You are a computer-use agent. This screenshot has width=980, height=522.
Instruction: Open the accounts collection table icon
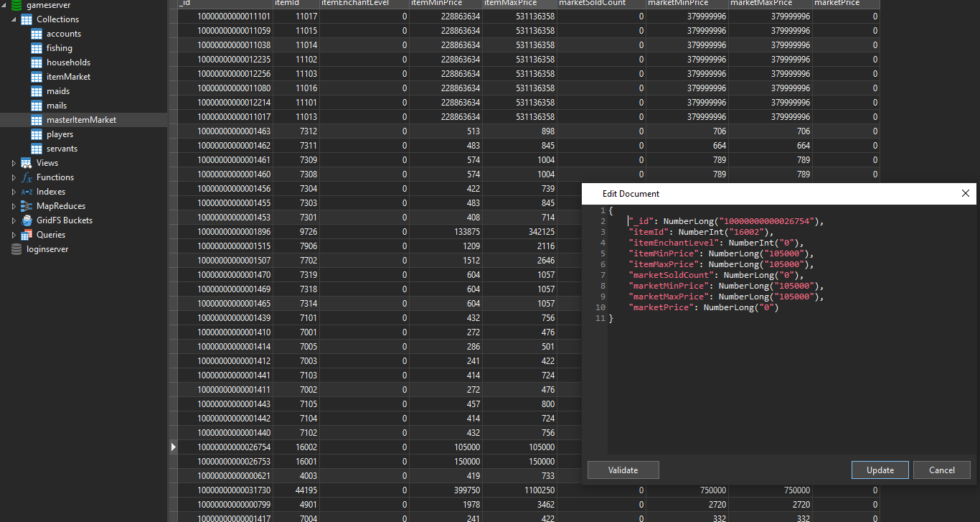click(37, 34)
